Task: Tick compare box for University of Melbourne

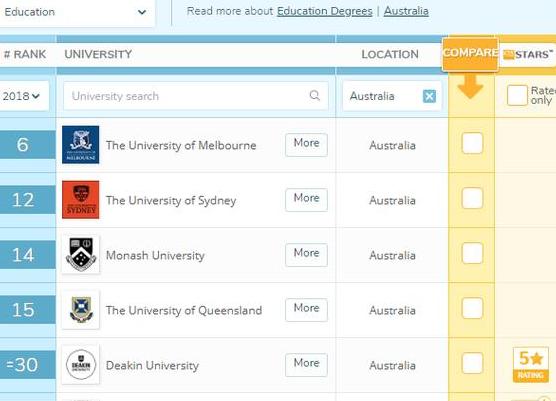Action: point(472,143)
